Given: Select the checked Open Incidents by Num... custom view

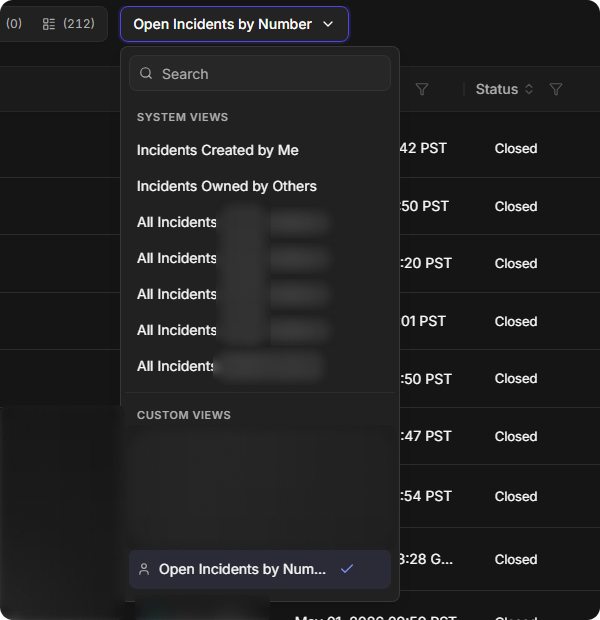Looking at the screenshot, I should (x=260, y=569).
